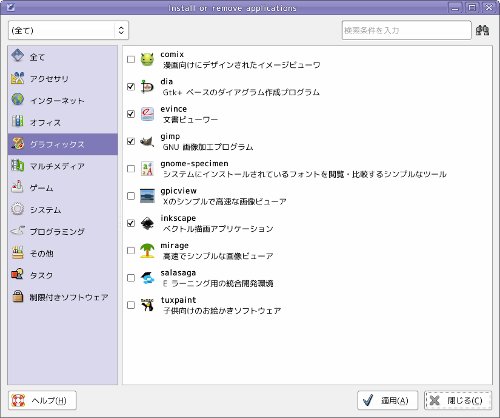Screen dimensions: 500x418
Task: Click the ゲーム category icon
Action: 17,187
